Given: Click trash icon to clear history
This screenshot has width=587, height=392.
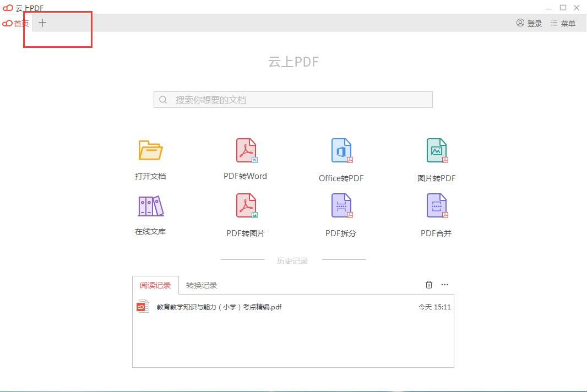Looking at the screenshot, I should click(x=429, y=285).
